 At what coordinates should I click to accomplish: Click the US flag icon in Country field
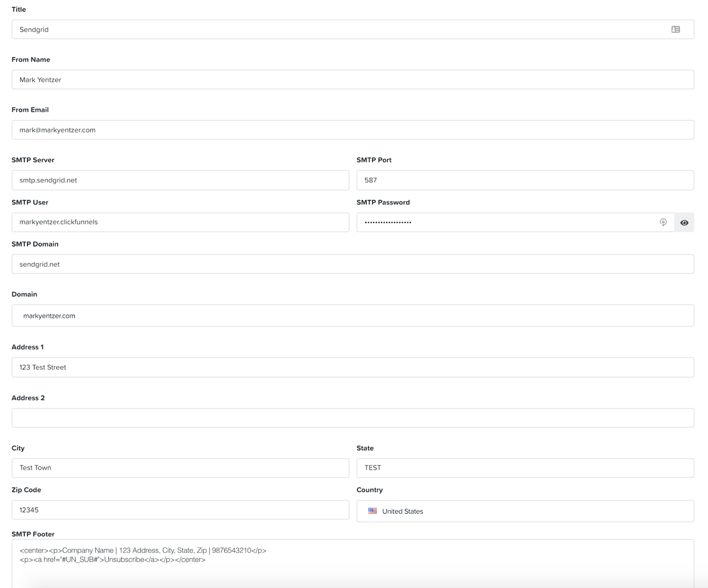point(373,511)
